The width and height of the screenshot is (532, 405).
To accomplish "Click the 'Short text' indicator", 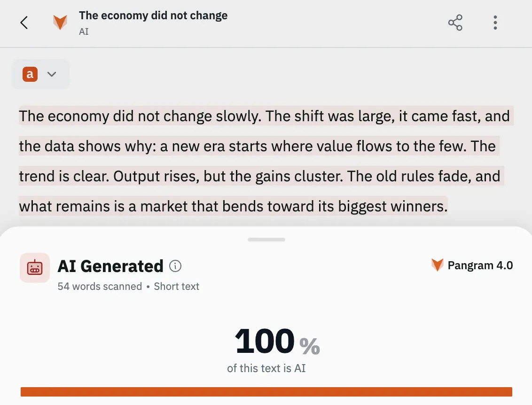I will pos(176,286).
